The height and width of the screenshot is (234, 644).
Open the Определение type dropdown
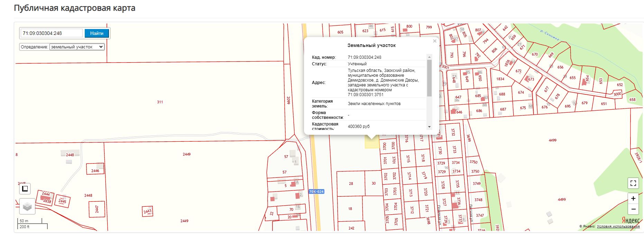click(77, 47)
